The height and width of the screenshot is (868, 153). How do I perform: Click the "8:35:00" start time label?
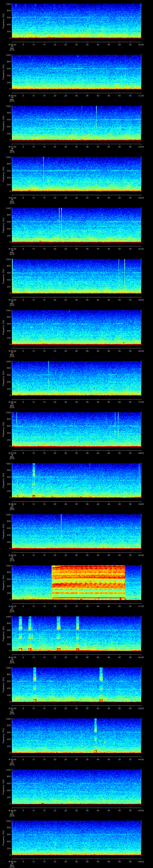click(x=12, y=351)
